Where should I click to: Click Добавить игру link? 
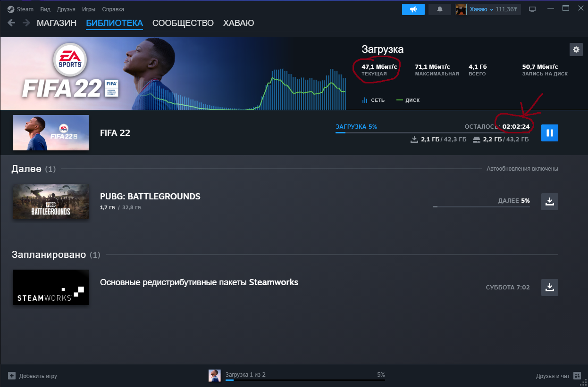38,376
